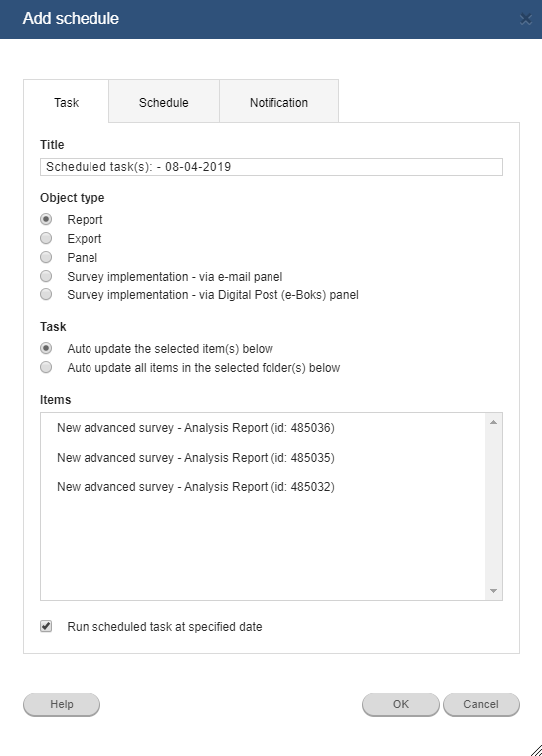Image resolution: width=542 pixels, height=756 pixels.
Task: Choose the Export object type
Action: pos(46,238)
